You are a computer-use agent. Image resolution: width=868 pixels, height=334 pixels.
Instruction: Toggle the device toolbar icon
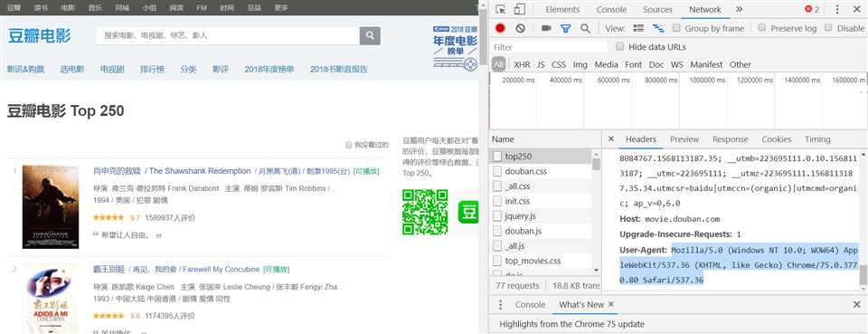pos(519,9)
